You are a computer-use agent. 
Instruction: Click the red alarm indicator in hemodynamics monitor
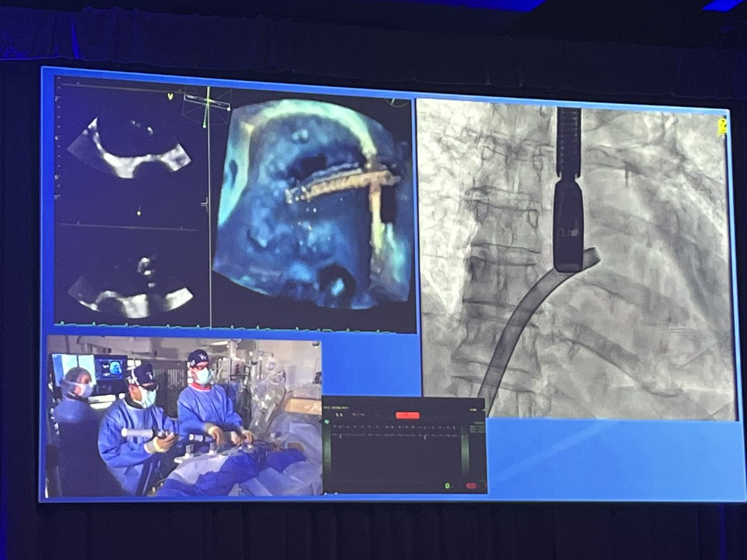coord(408,415)
